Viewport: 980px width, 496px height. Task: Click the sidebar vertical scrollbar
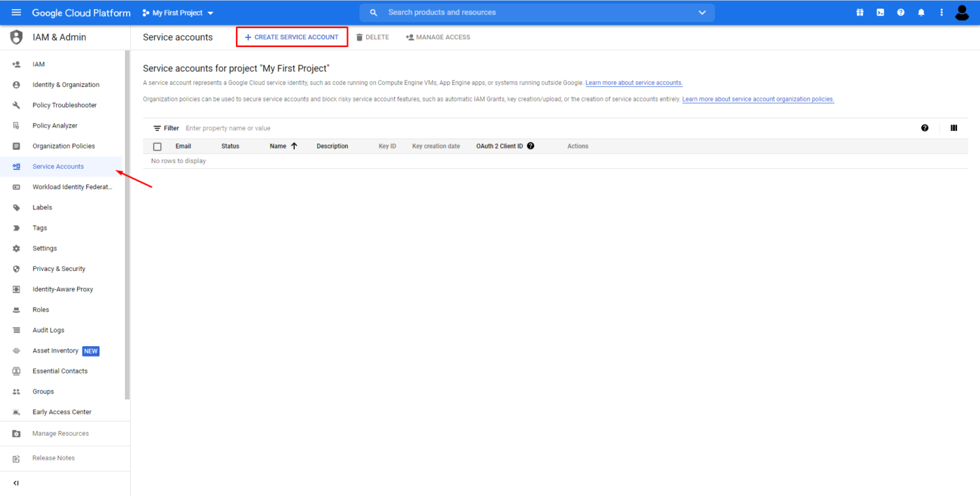pos(127,224)
